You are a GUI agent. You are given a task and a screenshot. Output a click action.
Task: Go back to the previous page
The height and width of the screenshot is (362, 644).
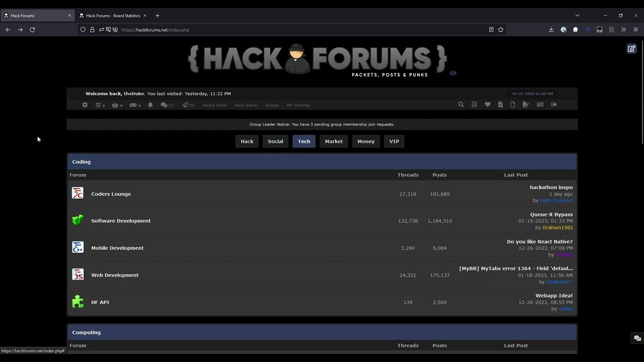coord(8,30)
